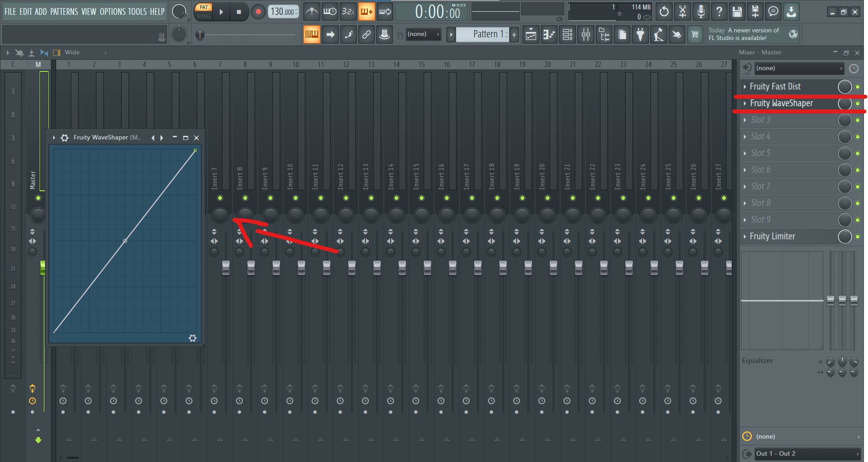
Task: Open the EDIT menu
Action: [26, 12]
